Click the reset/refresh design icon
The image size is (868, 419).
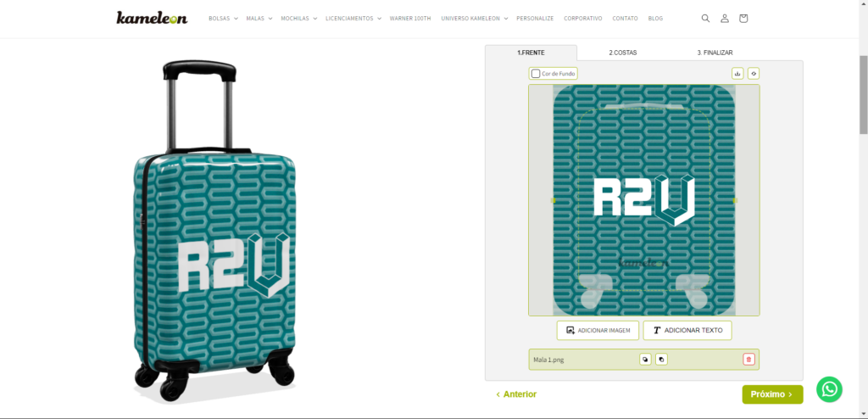(753, 73)
